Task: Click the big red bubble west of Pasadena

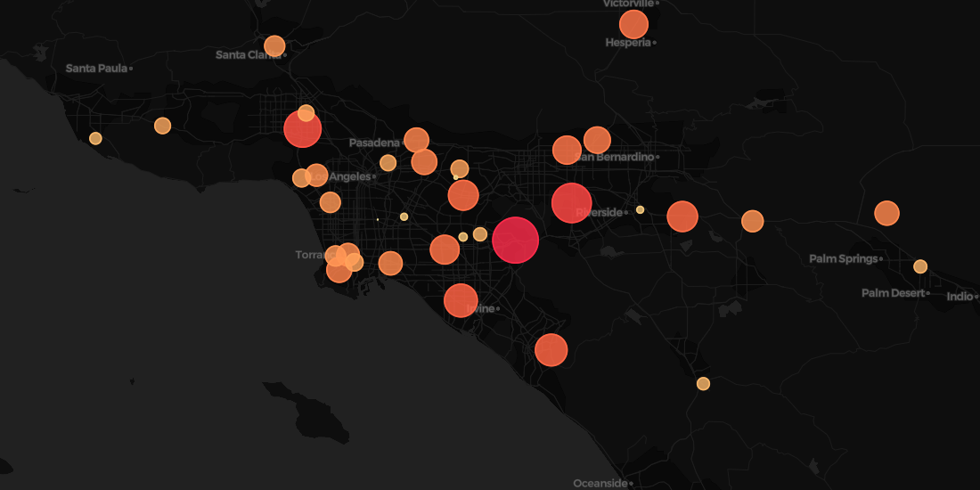Action: coord(302,129)
